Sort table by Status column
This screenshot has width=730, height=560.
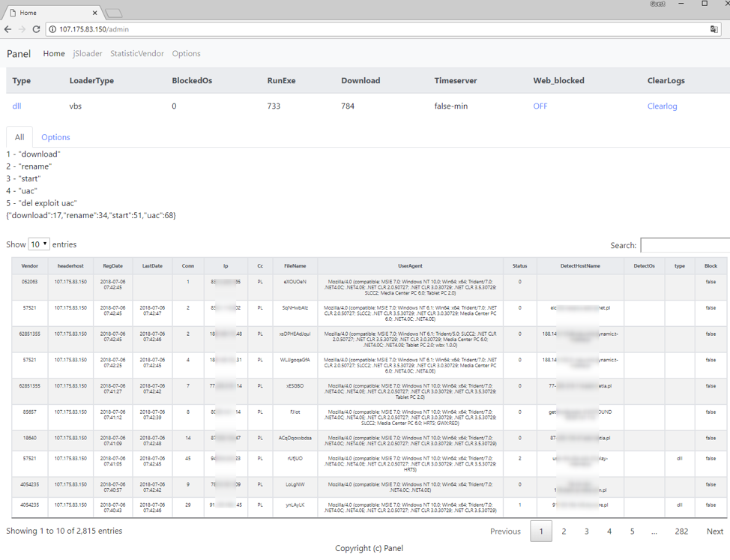click(x=519, y=266)
